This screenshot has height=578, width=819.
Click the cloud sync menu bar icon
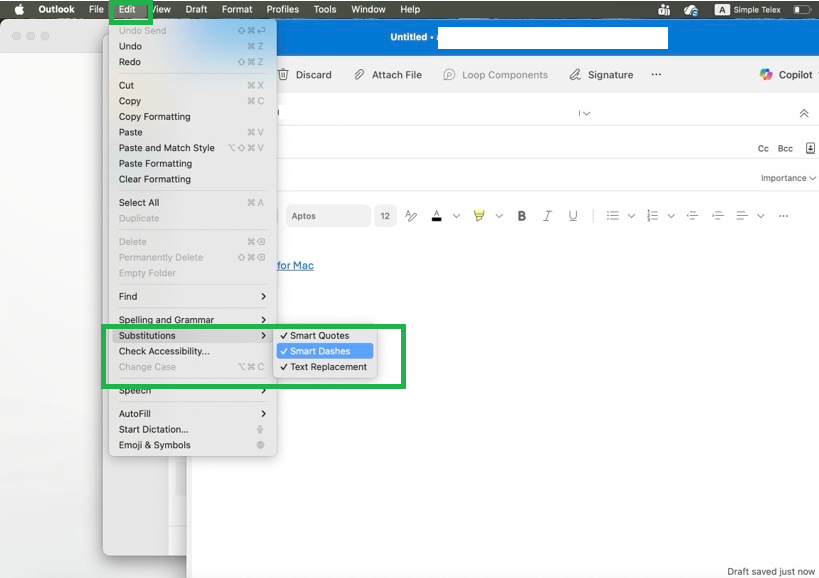coord(691,9)
